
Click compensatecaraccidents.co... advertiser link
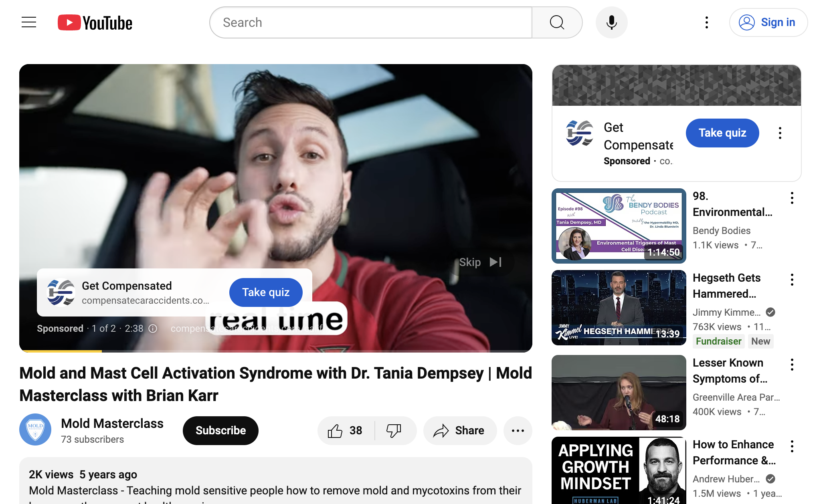[146, 300]
